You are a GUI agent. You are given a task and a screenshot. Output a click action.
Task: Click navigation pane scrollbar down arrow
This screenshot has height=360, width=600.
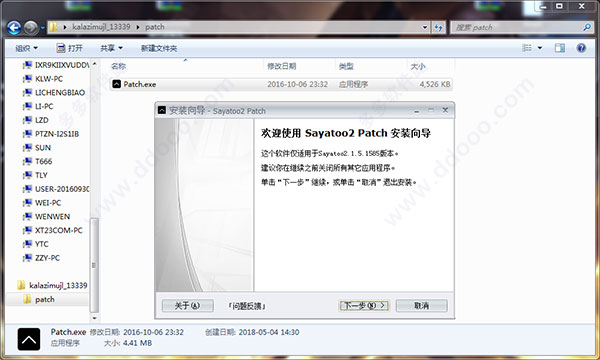point(94,318)
